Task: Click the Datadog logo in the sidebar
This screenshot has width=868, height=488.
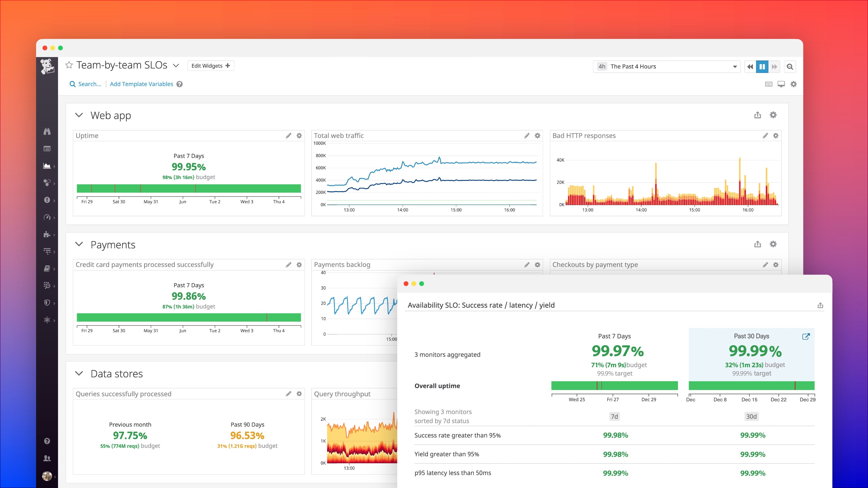Action: click(47, 66)
